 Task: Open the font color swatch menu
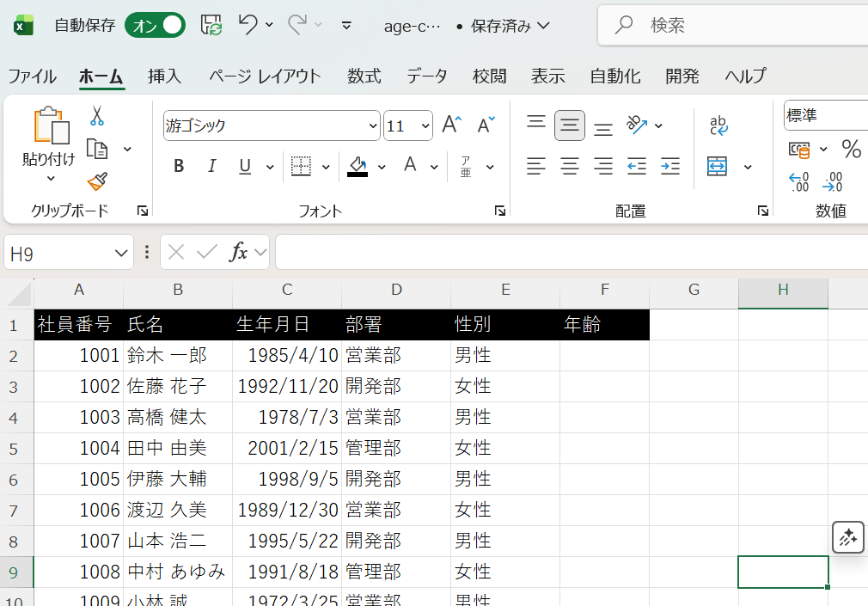pos(433,166)
